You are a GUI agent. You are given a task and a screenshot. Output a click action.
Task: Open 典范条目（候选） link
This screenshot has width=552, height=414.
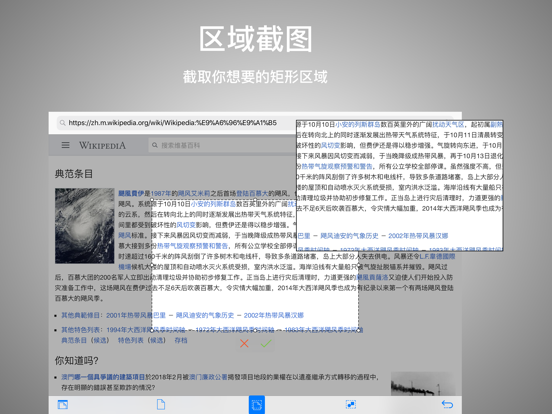(86, 340)
